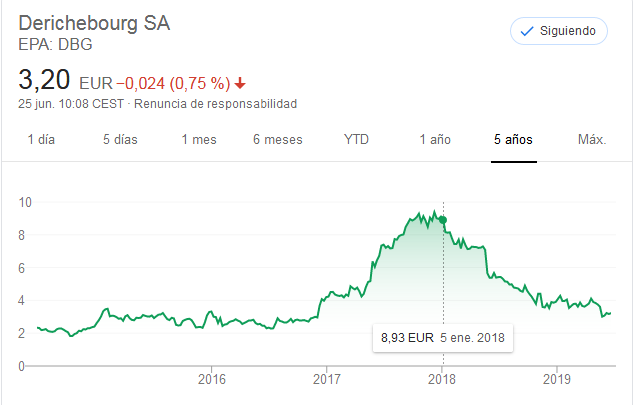Select the 1 día tab

(42, 139)
